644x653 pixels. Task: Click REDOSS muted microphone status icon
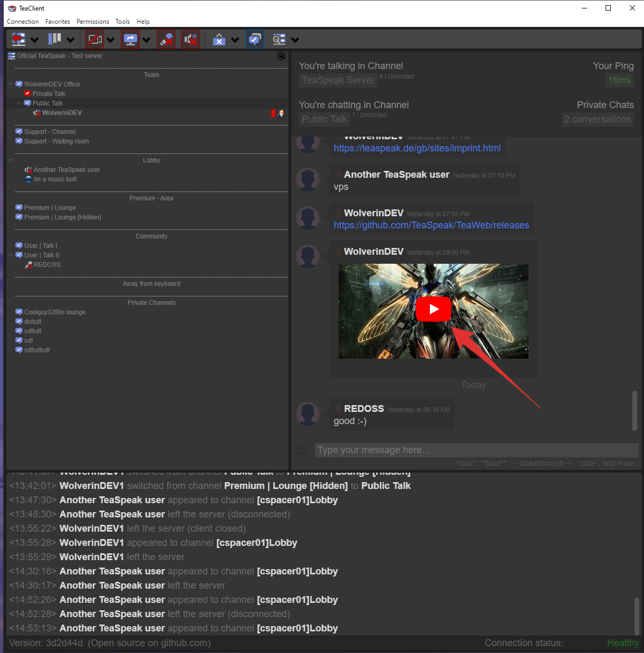(x=28, y=265)
